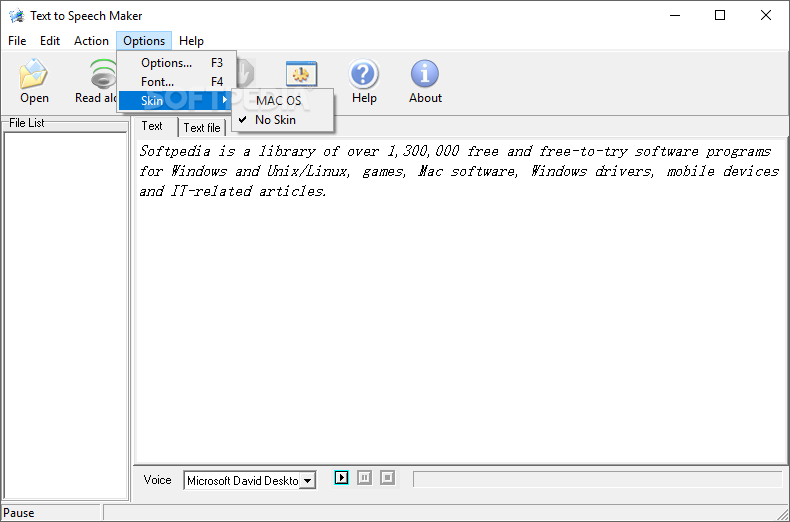Minimize the Text to Speech Maker window
The height and width of the screenshot is (522, 790).
point(675,16)
